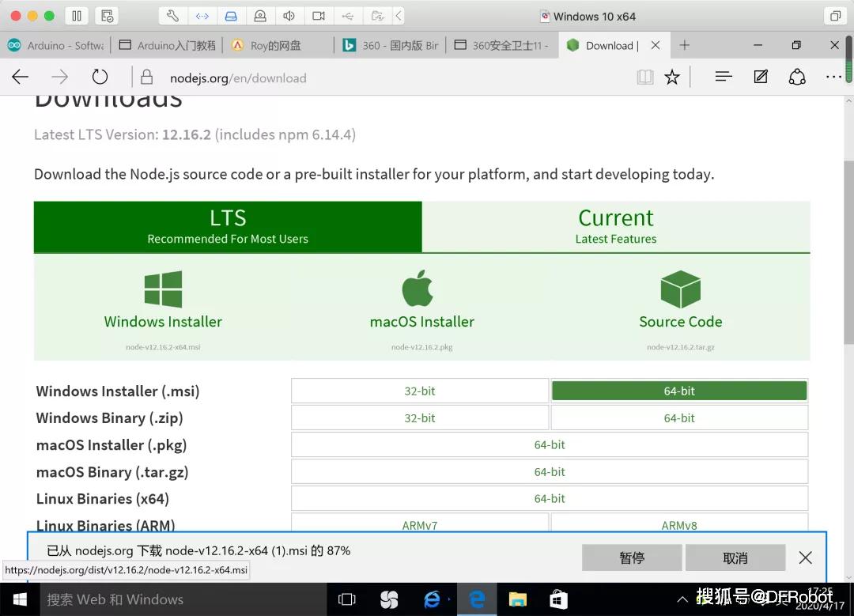Click the Source Code cube icon
This screenshot has width=854, height=616.
(x=680, y=289)
